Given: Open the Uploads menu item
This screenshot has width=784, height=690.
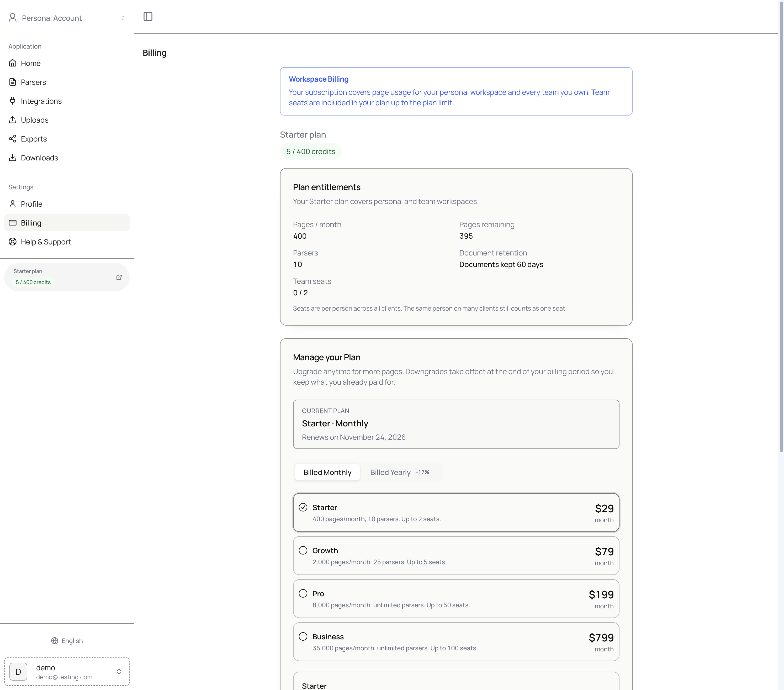Looking at the screenshot, I should (x=67, y=120).
